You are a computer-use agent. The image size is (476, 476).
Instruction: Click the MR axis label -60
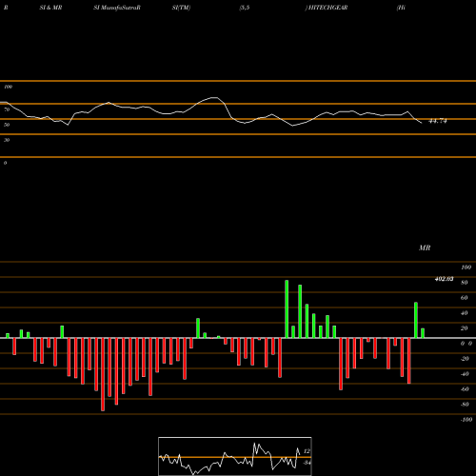[x=465, y=389]
